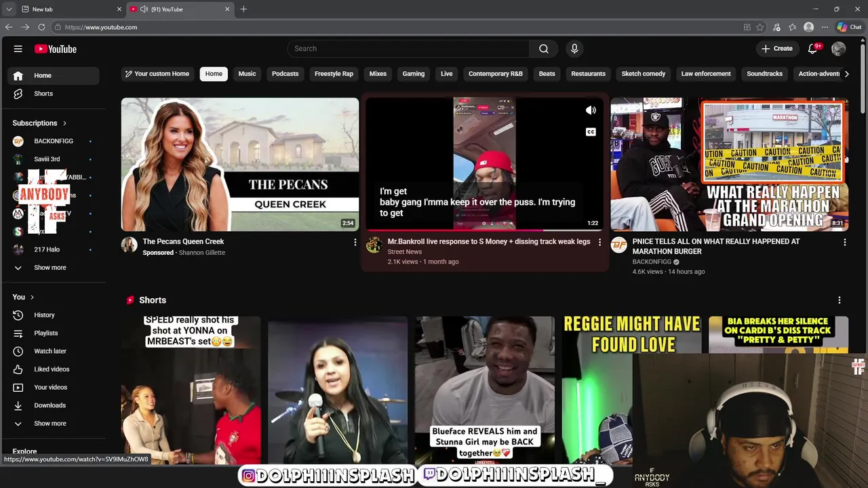868x488 pixels.
Task: Open Saviii 3rd subscription channel
Action: 54,159
